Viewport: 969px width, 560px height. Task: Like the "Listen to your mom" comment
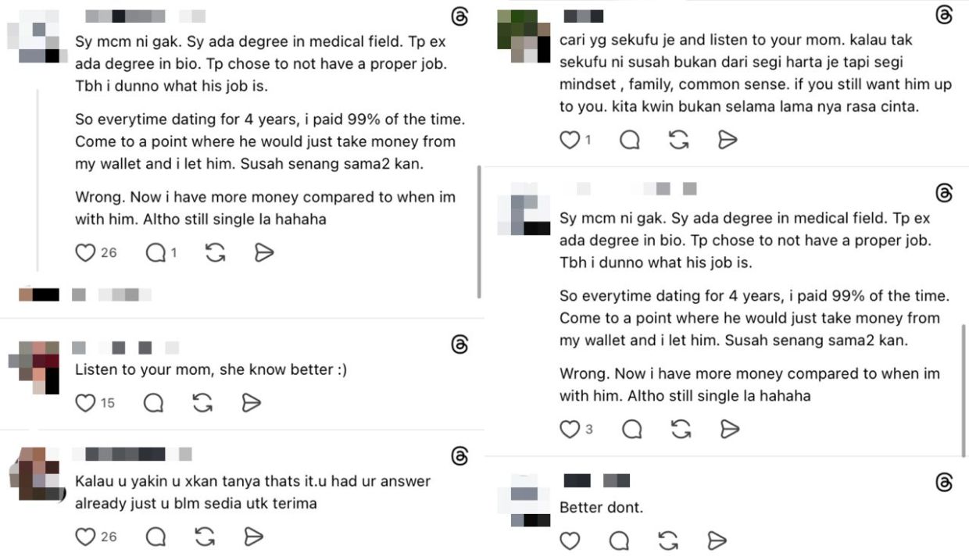pyautogui.click(x=84, y=403)
